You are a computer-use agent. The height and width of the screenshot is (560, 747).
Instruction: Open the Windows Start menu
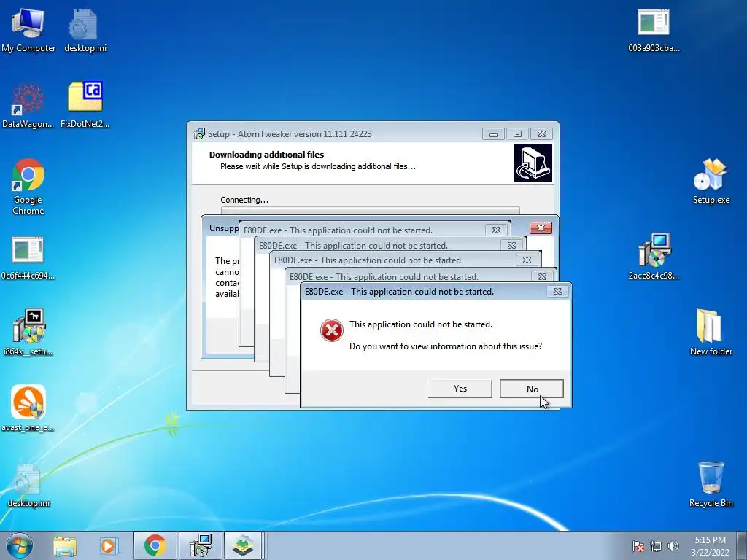(20, 545)
